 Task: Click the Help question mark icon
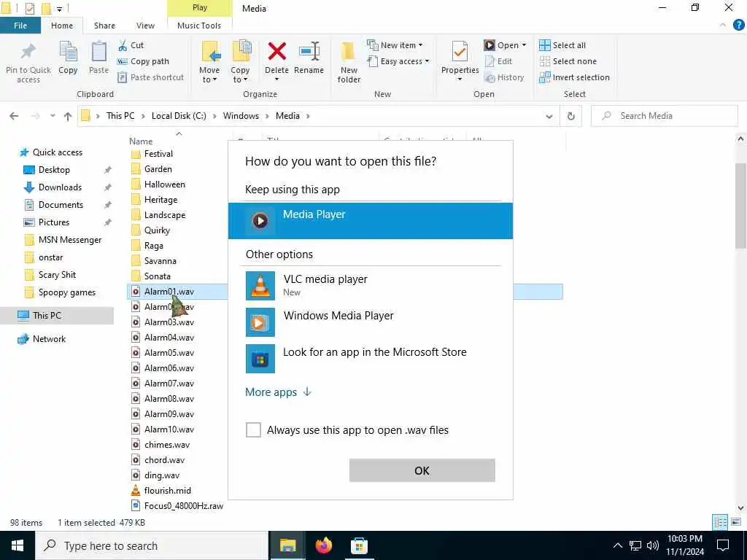[738, 26]
